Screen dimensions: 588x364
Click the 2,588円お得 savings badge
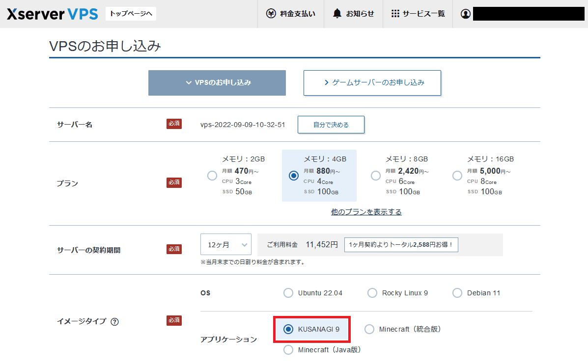tap(401, 244)
